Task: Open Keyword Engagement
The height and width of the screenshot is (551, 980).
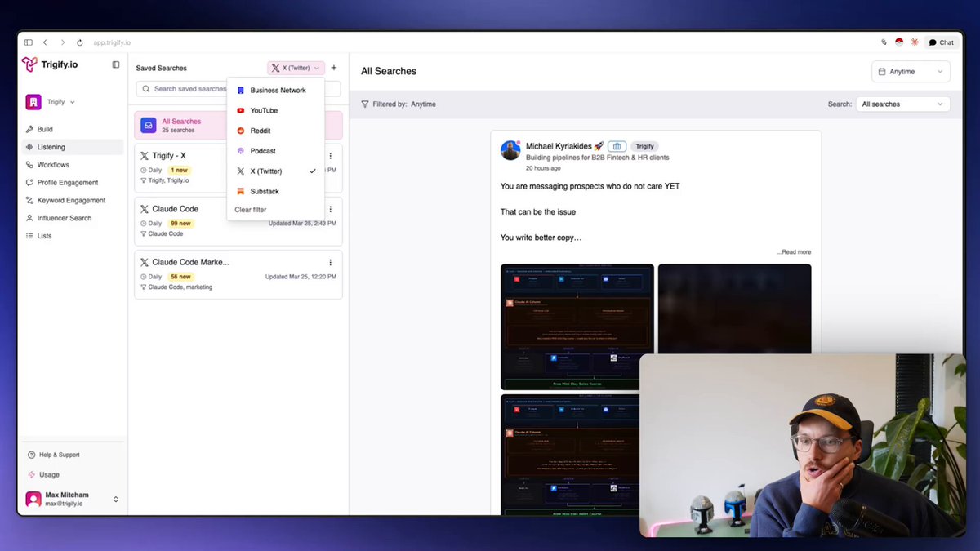Action: coord(72,201)
